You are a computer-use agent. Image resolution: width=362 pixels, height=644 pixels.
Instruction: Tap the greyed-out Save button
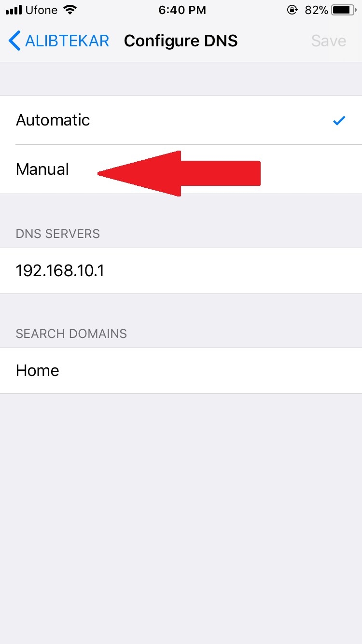click(329, 41)
